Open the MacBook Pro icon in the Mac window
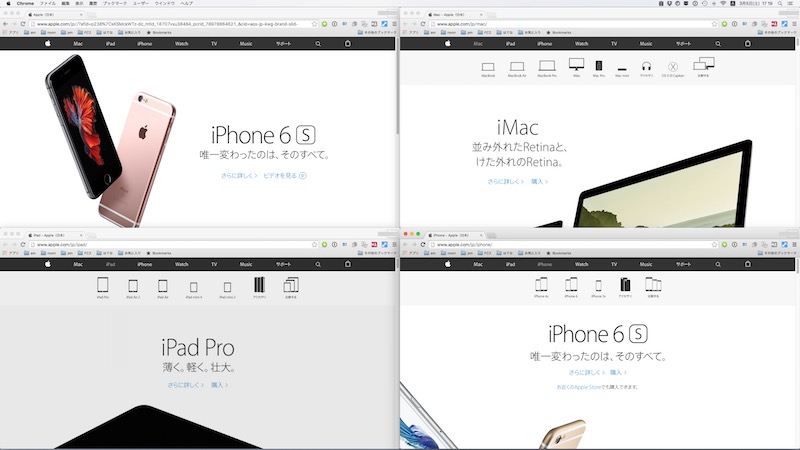Image resolution: width=800 pixels, height=450 pixels. tap(547, 68)
